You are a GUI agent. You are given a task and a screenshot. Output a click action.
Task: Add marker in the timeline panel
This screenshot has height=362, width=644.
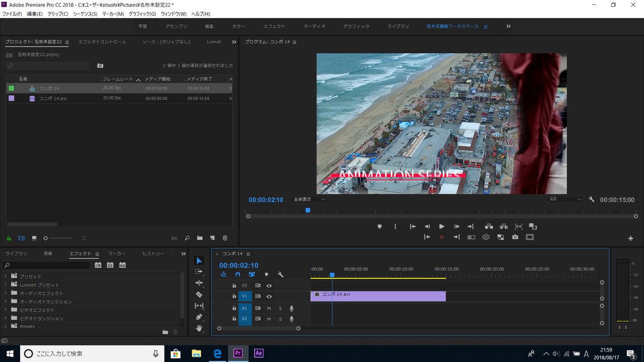(267, 275)
